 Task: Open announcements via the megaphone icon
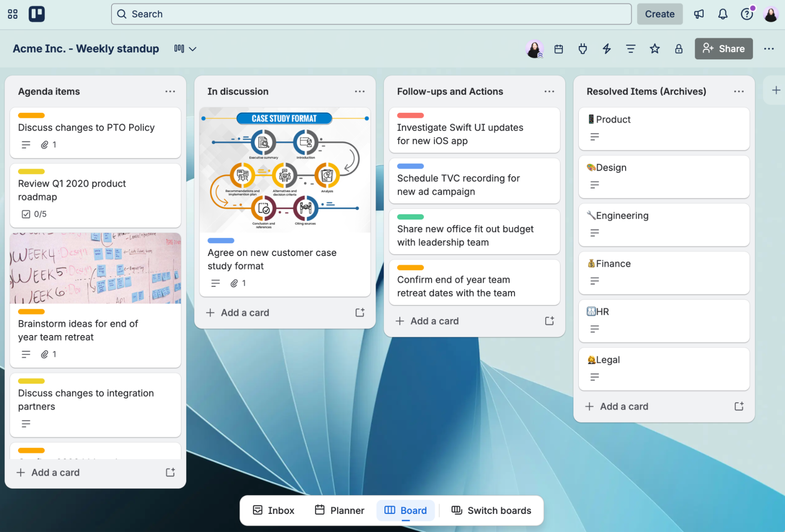tap(699, 14)
